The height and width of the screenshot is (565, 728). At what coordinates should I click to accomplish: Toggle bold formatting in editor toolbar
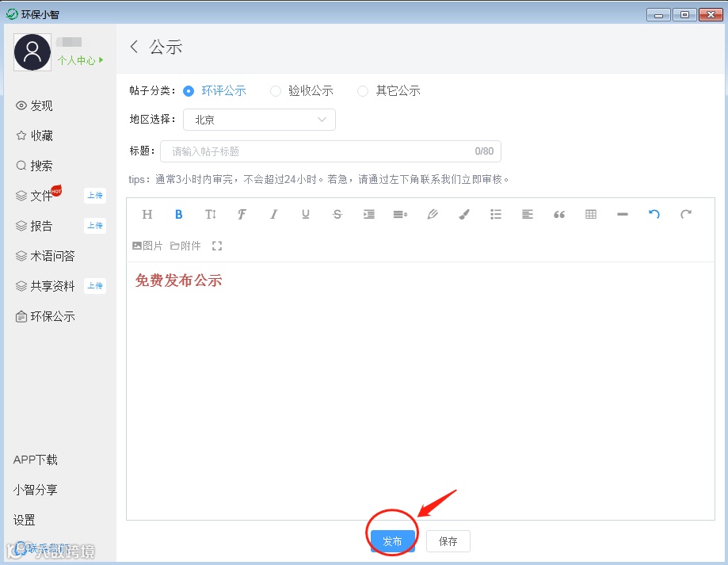point(179,214)
